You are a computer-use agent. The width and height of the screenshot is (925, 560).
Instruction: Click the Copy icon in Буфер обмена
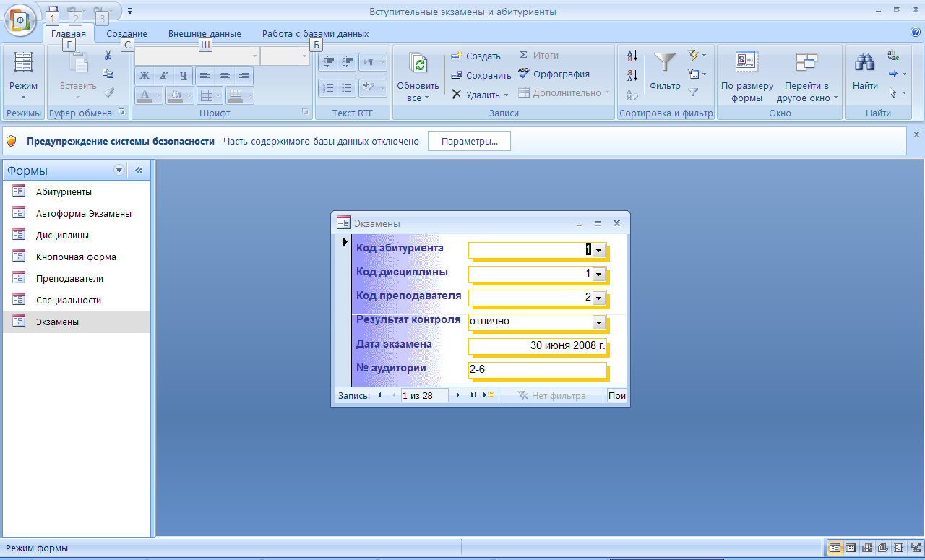(108, 74)
